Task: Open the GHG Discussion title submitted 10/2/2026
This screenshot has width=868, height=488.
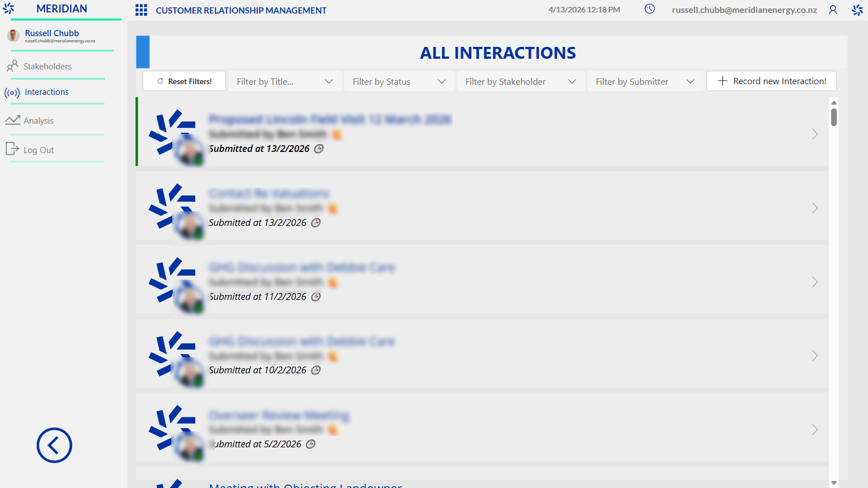Action: (302, 341)
